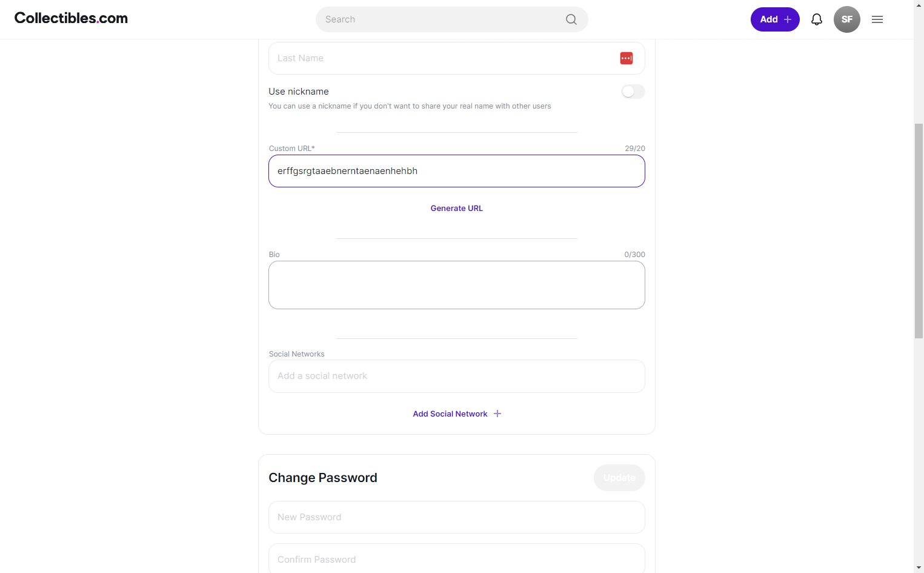This screenshot has width=924, height=573.
Task: Click the red password manager icon
Action: [x=627, y=58]
